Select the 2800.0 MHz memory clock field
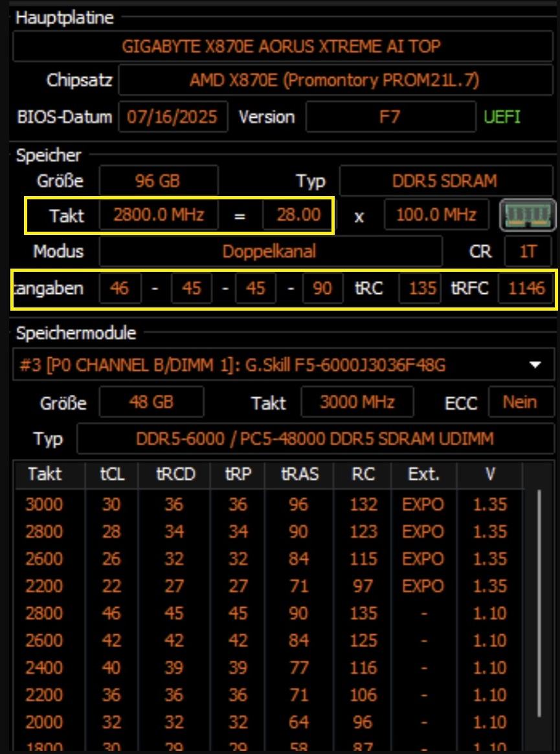 (158, 214)
